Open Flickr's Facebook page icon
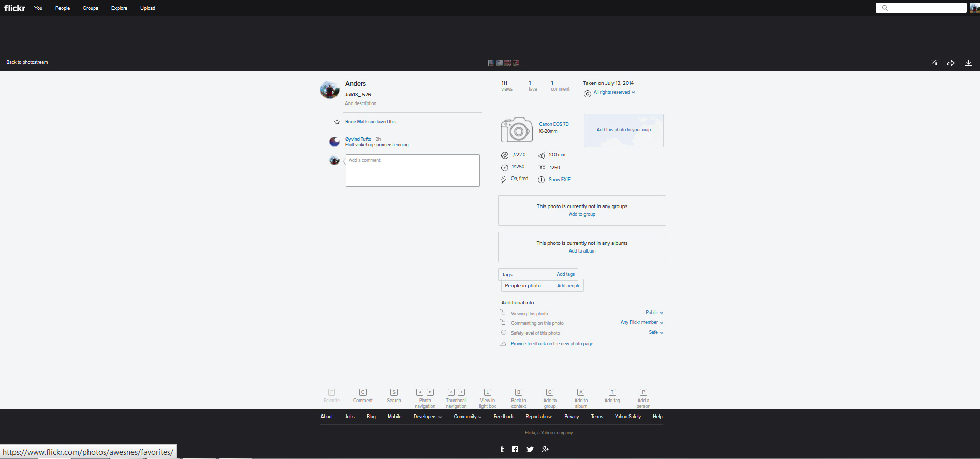The height and width of the screenshot is (459, 980). 515,449
